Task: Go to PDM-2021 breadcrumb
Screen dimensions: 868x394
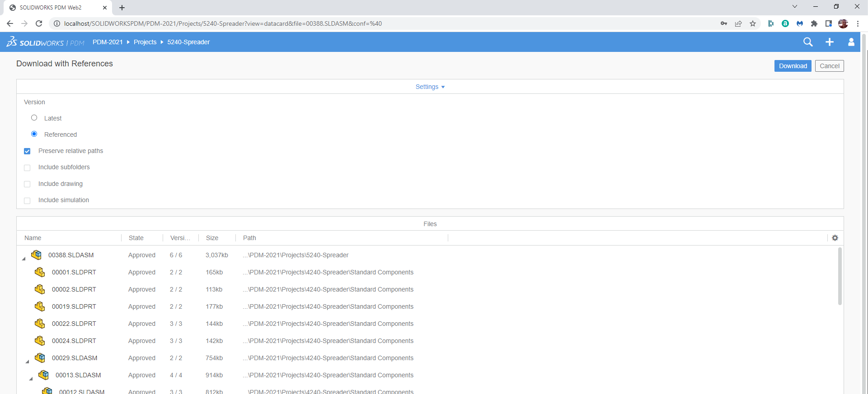Action: (x=108, y=42)
